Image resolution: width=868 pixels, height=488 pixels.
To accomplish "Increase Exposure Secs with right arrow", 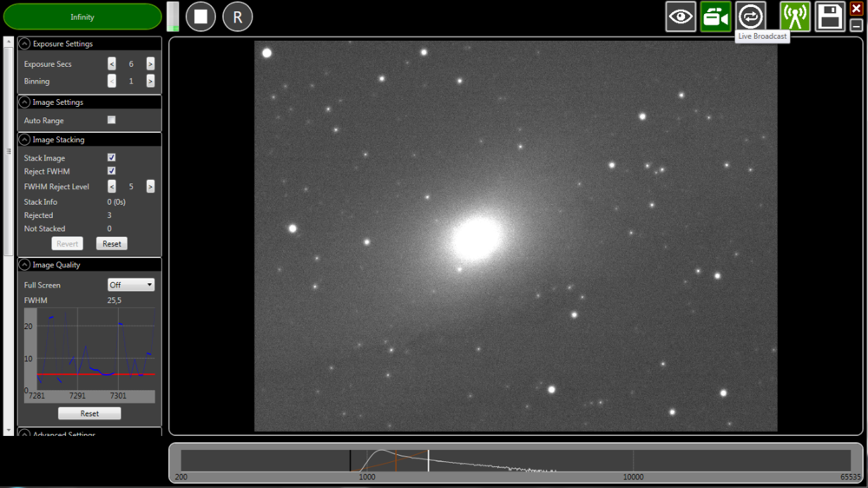I will [150, 64].
